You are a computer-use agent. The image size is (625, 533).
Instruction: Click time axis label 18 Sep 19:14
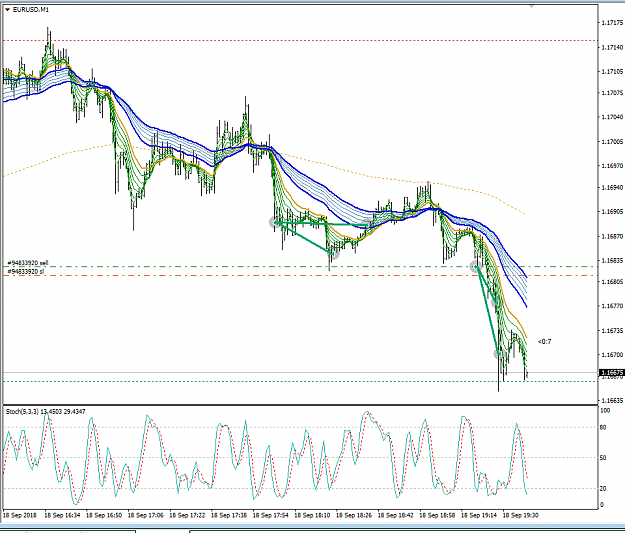[x=479, y=515]
